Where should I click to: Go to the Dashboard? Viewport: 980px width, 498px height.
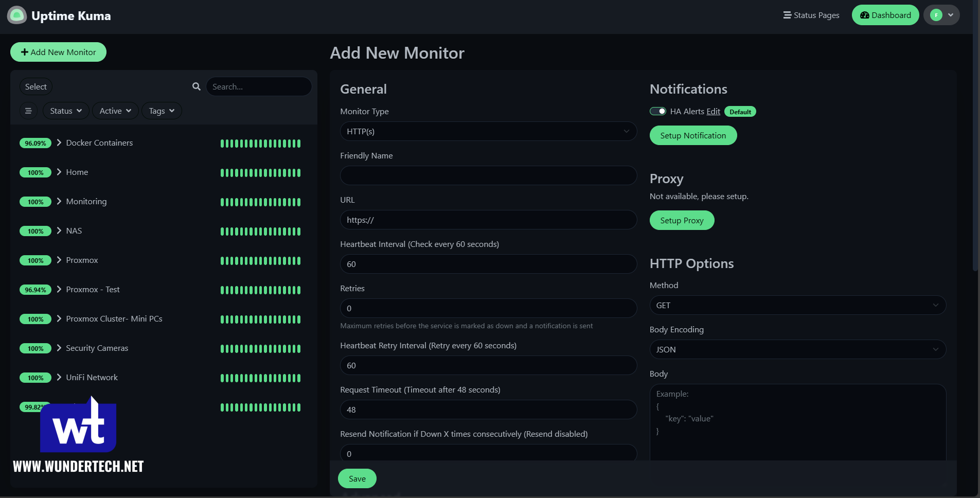885,15
